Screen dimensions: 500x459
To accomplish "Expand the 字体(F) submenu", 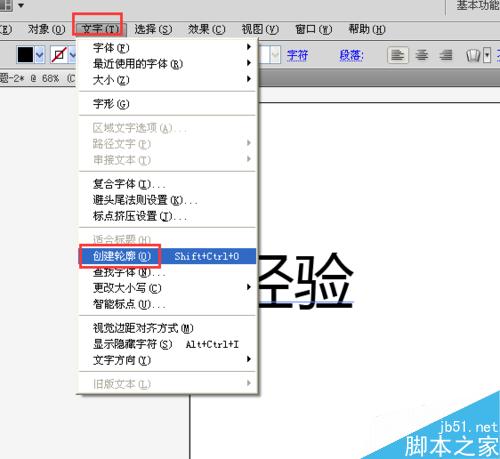I will [167, 48].
